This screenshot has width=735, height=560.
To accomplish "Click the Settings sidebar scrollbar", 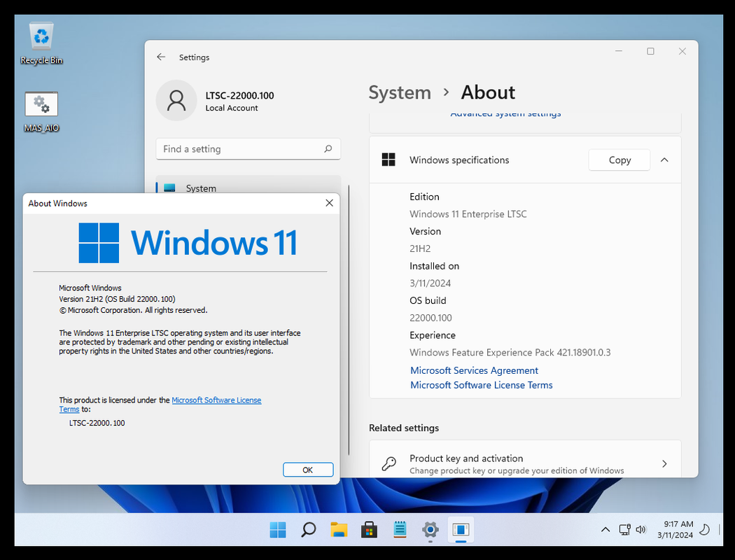I will click(349, 320).
